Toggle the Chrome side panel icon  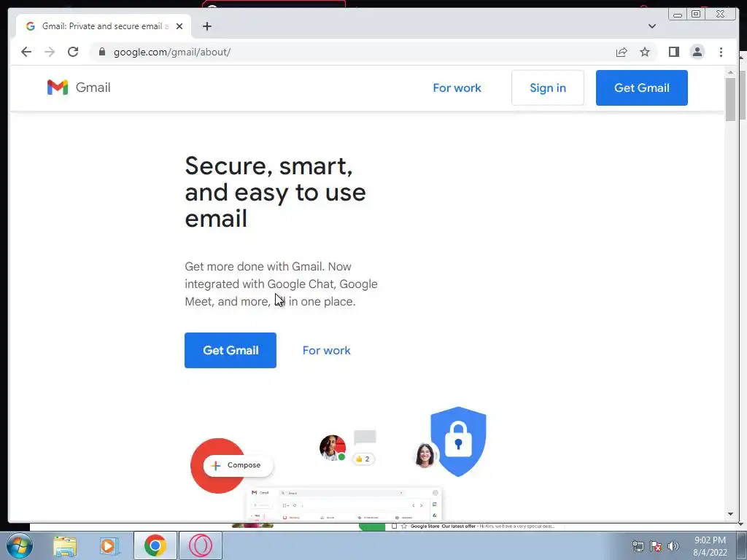pos(673,52)
